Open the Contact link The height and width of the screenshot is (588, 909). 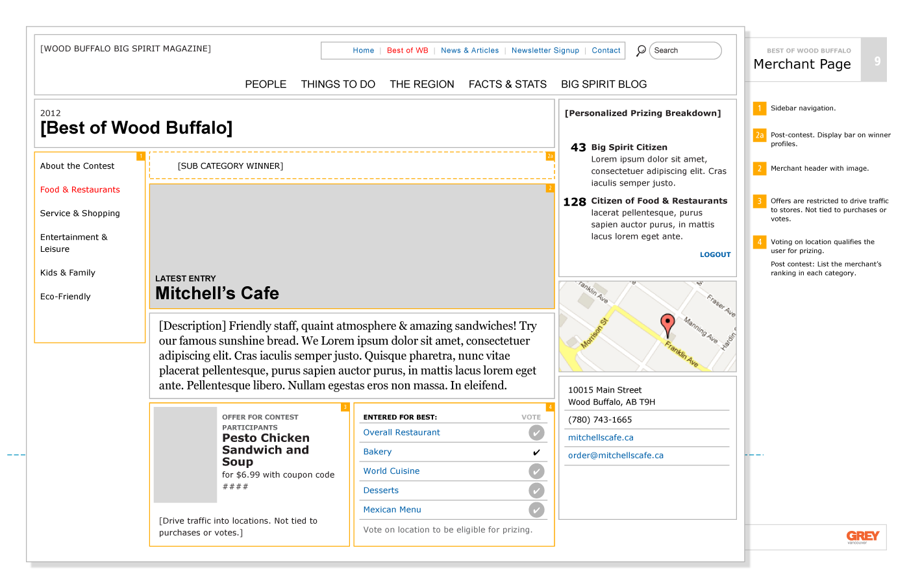(606, 51)
